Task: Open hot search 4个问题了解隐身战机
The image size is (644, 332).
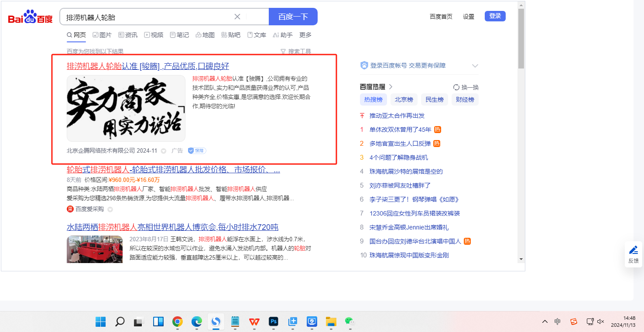Action: pos(399,157)
